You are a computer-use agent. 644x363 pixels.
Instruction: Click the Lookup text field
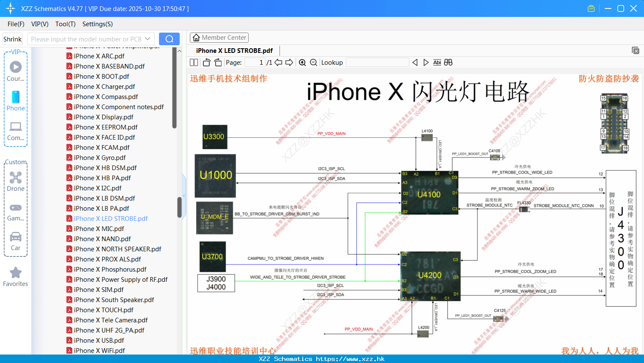pos(378,62)
